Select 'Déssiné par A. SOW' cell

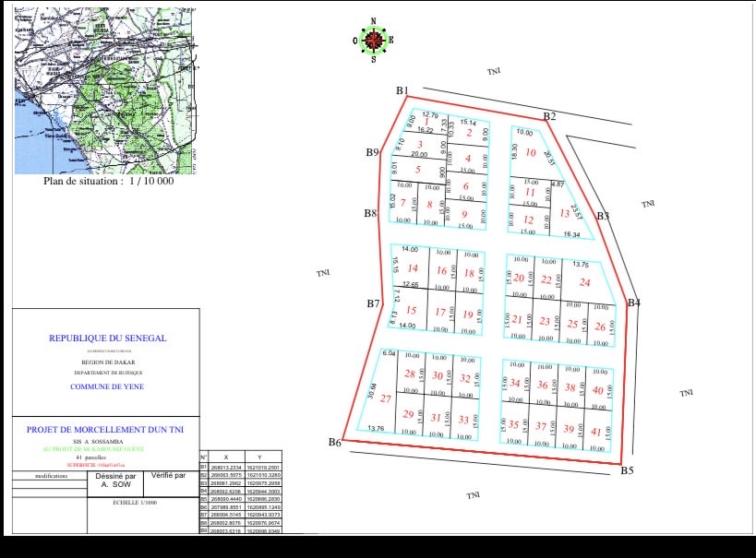coord(115,484)
